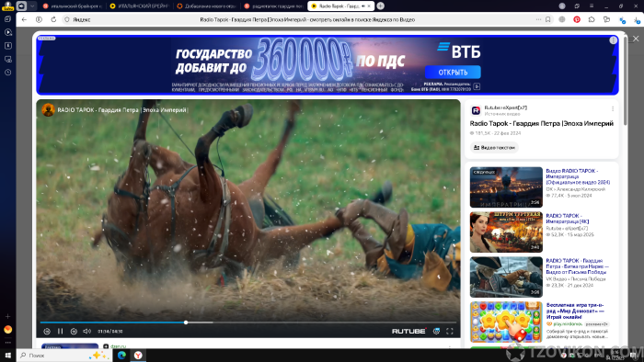This screenshot has height=362, width=644.
Task: Click the Видео текстом button
Action: pos(494,148)
